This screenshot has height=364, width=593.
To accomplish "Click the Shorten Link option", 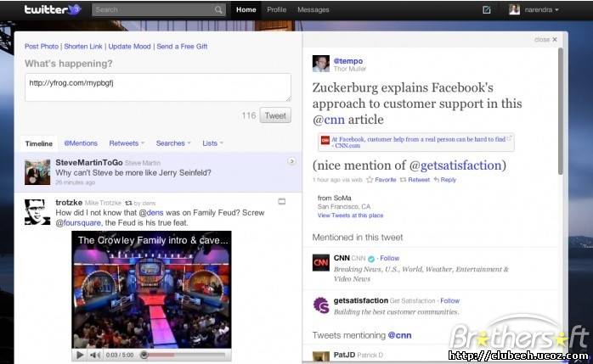I will point(83,47).
